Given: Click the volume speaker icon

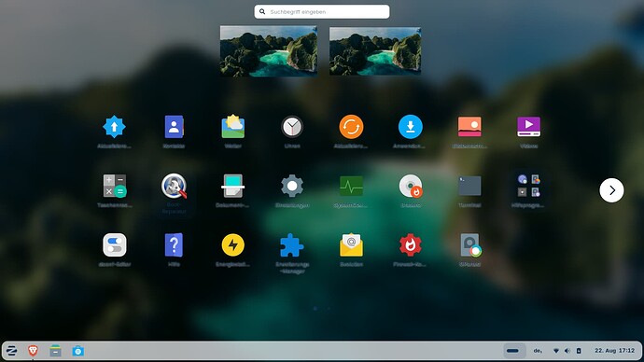Looking at the screenshot, I should click(x=567, y=351).
